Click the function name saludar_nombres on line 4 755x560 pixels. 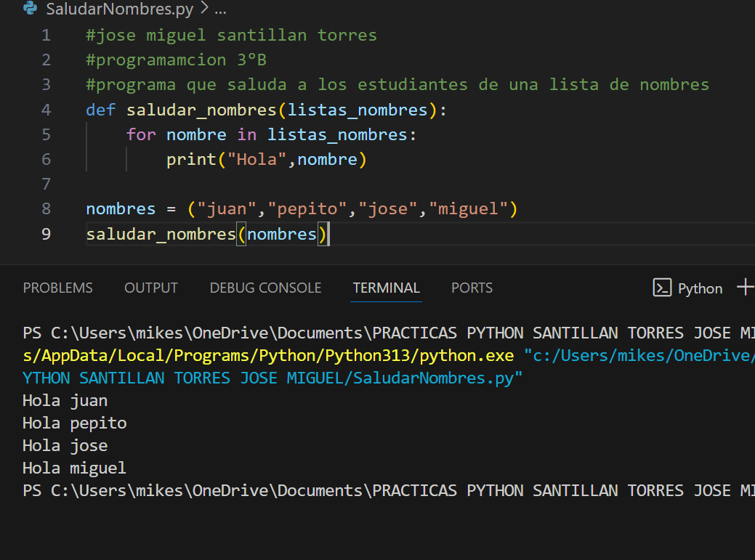coord(201,110)
